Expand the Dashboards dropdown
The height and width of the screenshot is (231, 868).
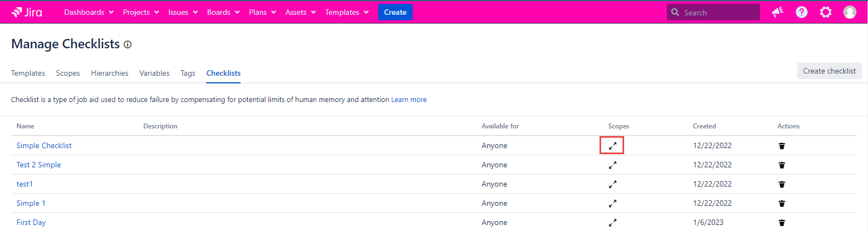[88, 12]
